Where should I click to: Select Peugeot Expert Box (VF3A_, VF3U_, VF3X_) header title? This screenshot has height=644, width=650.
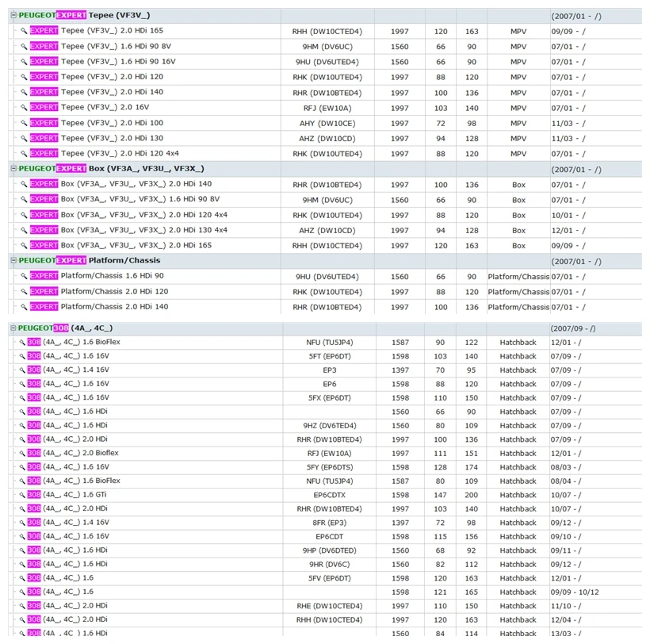pyautogui.click(x=111, y=169)
